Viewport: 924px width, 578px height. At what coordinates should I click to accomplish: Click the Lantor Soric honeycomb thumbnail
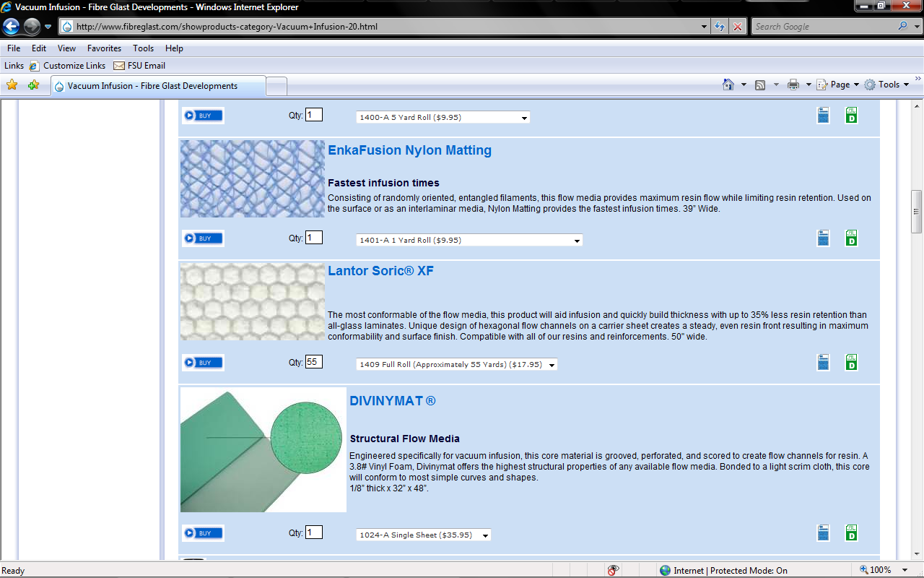[253, 301]
